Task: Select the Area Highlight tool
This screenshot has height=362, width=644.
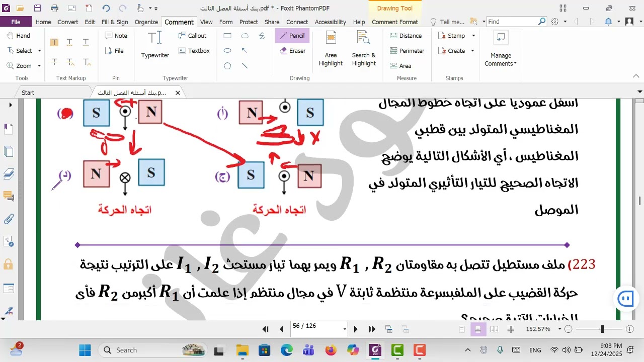Action: coord(331,48)
